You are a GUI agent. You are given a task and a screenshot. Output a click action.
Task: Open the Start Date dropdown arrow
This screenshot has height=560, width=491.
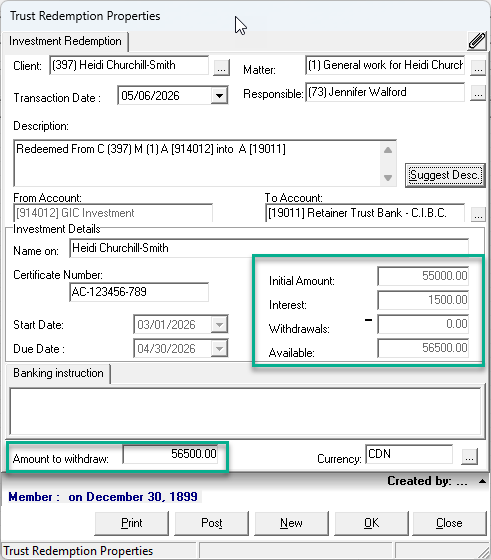point(219,325)
